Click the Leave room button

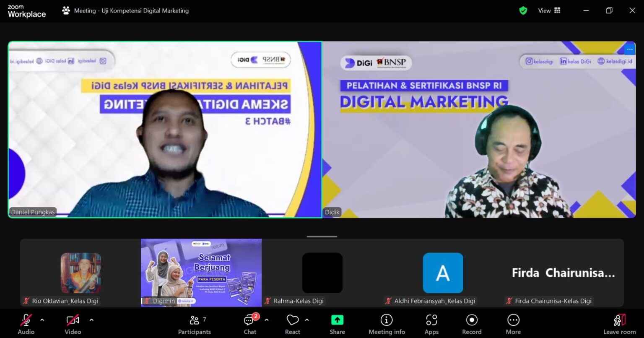tap(619, 324)
